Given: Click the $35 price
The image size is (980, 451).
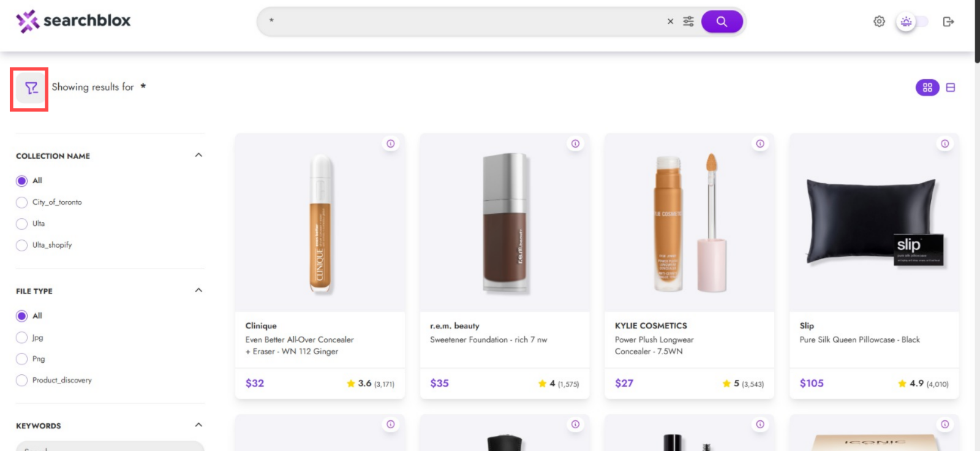Looking at the screenshot, I should [439, 383].
